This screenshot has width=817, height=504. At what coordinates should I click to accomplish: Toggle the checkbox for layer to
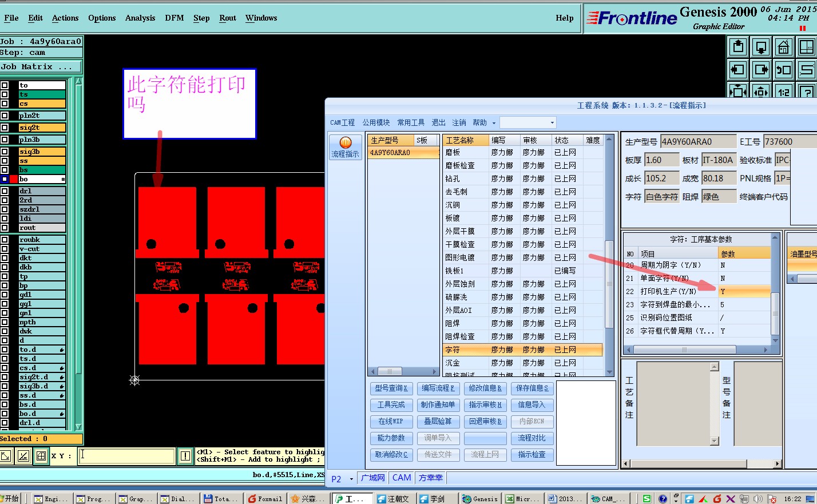click(x=5, y=85)
